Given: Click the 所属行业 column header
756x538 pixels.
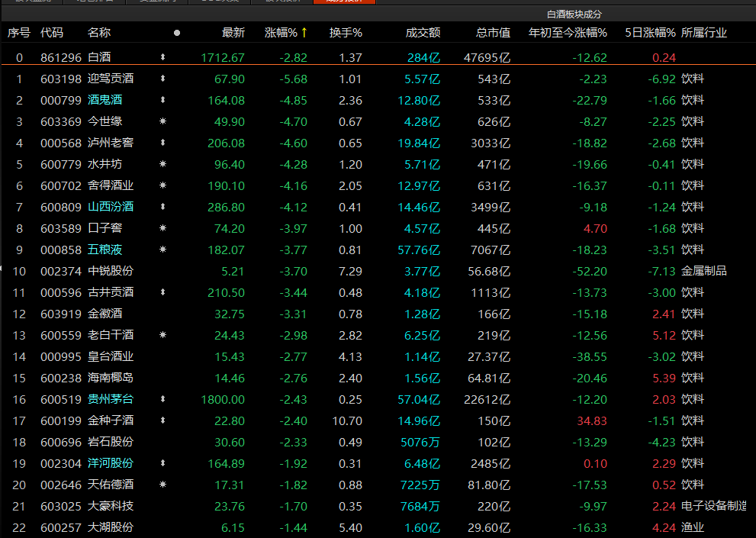Looking at the screenshot, I should (704, 33).
